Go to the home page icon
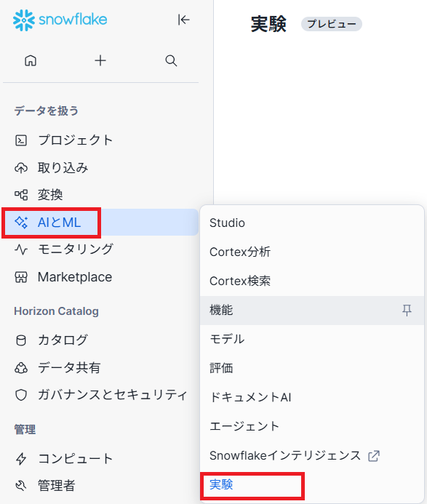 point(31,60)
